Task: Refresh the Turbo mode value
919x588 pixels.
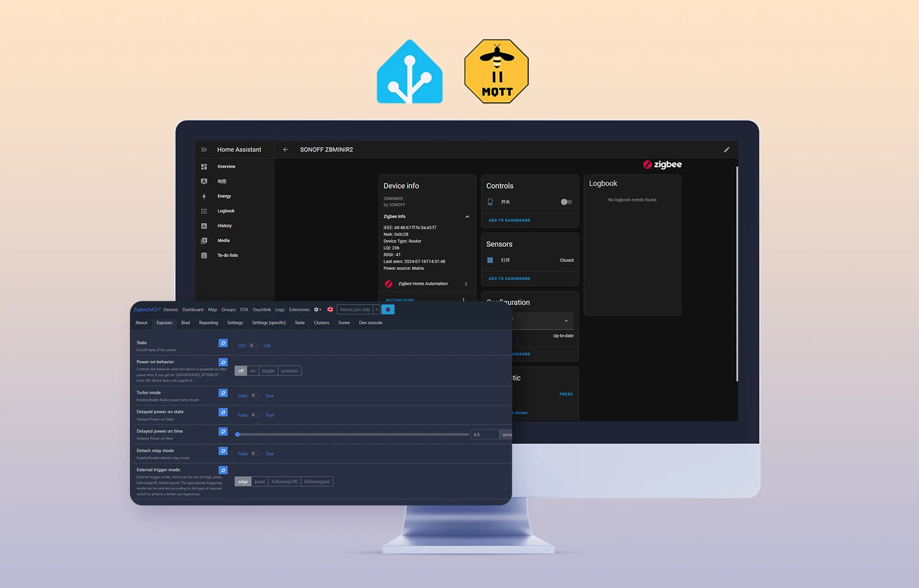Action: (223, 393)
